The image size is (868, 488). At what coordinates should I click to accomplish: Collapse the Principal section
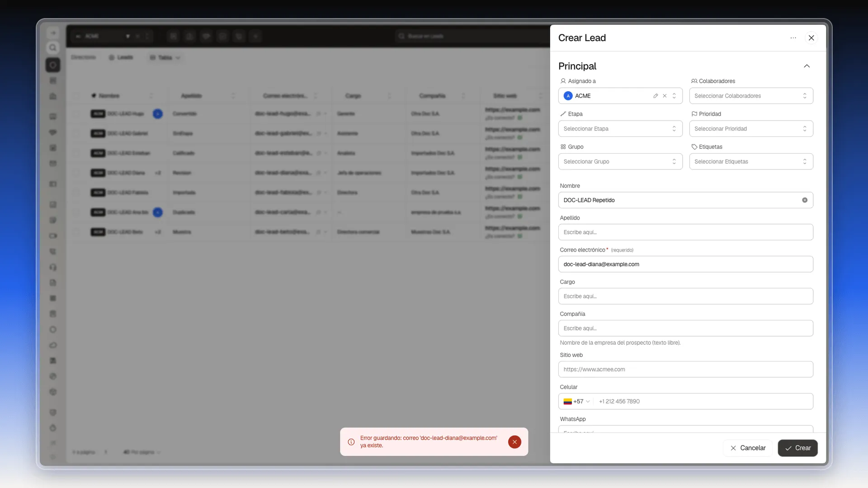click(807, 66)
